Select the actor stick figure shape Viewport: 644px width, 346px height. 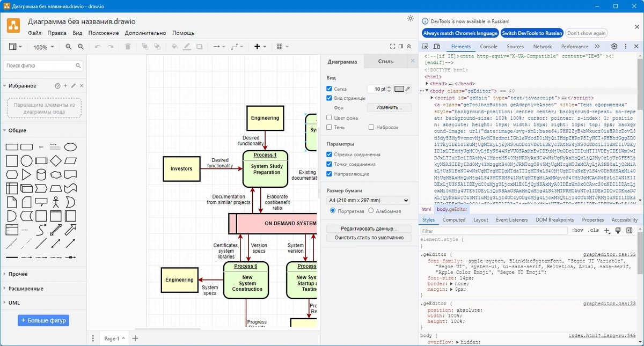(55, 202)
